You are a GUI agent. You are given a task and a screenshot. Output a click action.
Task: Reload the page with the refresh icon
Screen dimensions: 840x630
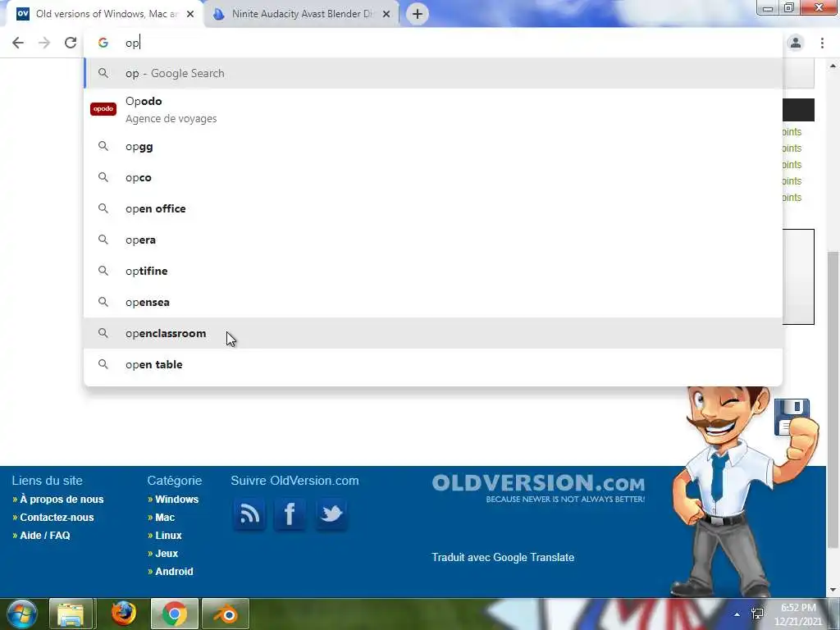(71, 43)
